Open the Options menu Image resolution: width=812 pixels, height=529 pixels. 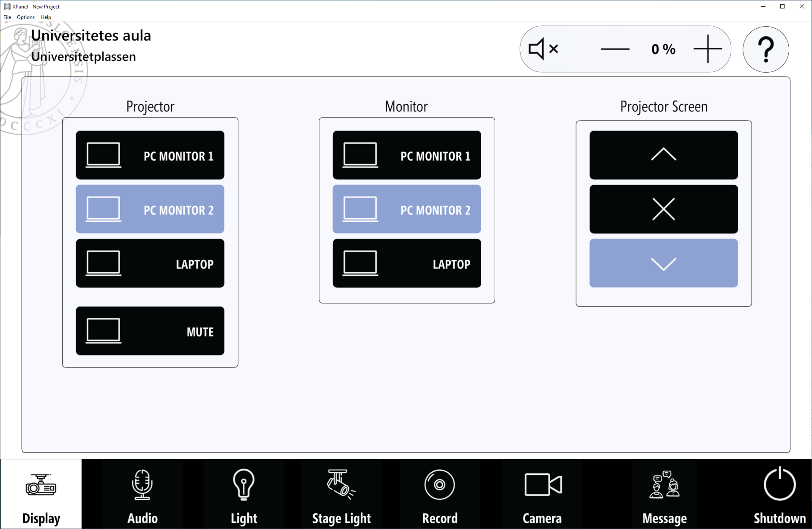pyautogui.click(x=26, y=17)
